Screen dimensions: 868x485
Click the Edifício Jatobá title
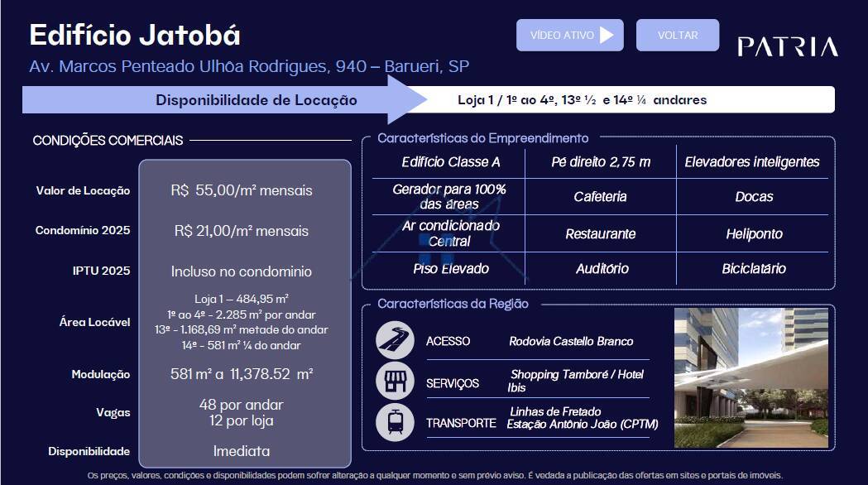tap(135, 35)
